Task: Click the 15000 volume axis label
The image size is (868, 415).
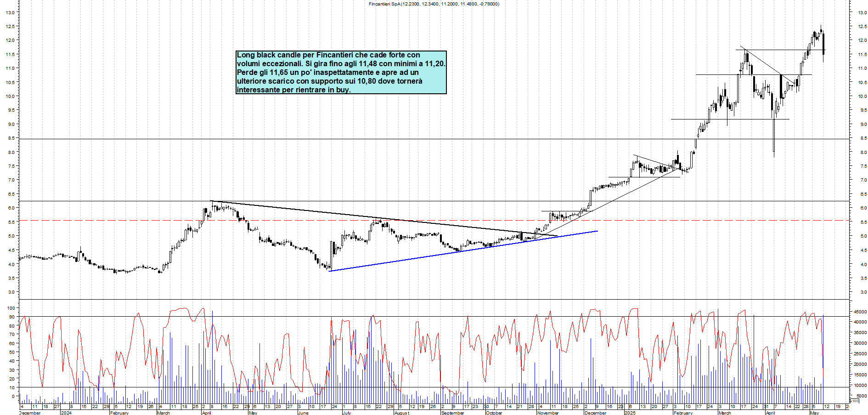Action: pos(860,375)
